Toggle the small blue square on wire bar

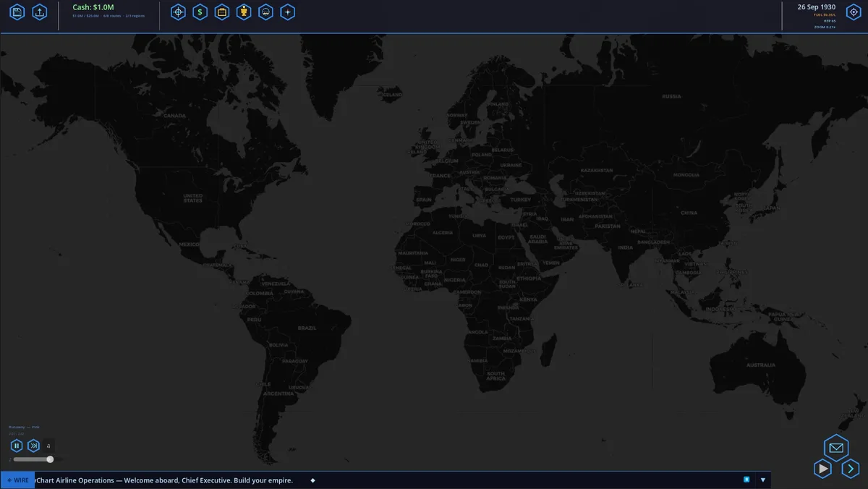pos(746,480)
